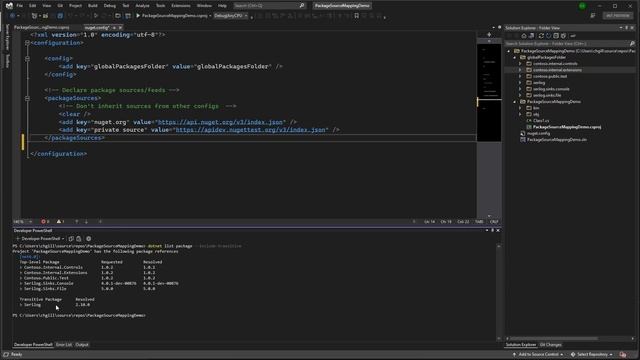This screenshot has width=640, height=360.
Task: Click the magnifier icon in the Solution Explorer search
Action: coord(632,43)
